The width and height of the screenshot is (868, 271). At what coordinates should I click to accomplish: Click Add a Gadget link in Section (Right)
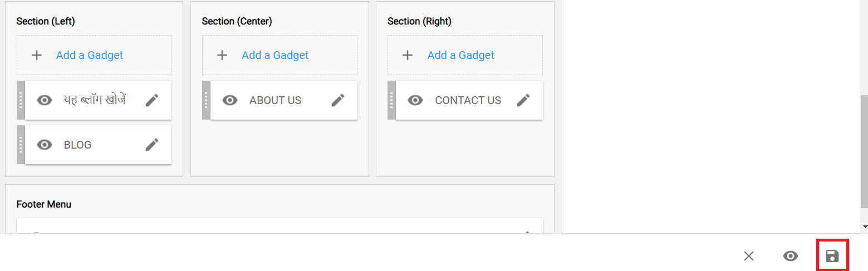coord(461,55)
